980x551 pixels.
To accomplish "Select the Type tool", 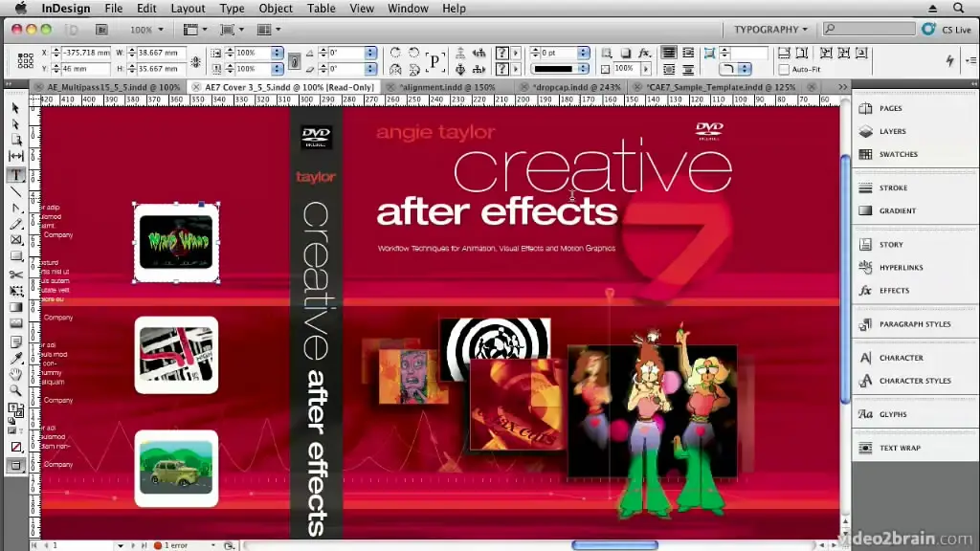I will click(15, 176).
